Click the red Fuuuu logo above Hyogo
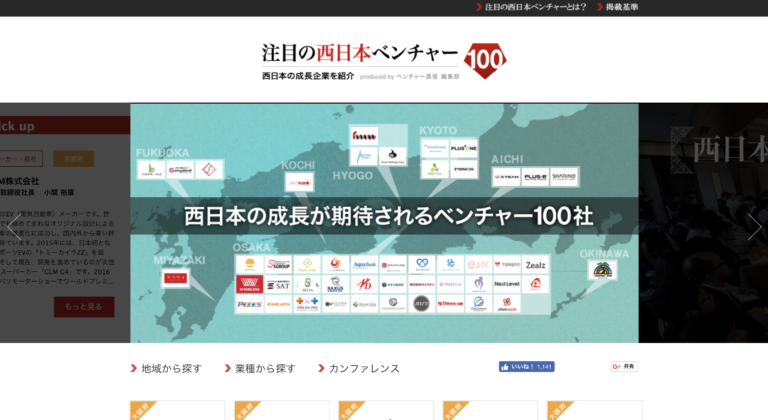Screen dimensions: 768x420 click(x=364, y=135)
